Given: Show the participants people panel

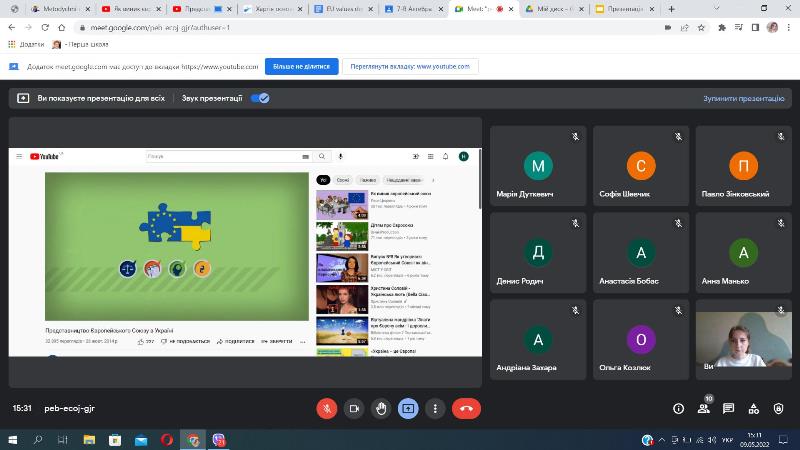Looking at the screenshot, I should click(x=704, y=408).
